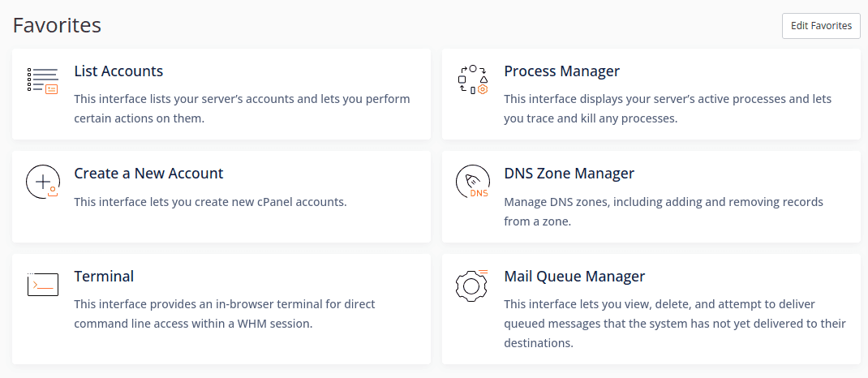Click the queued messages description text
Image resolution: width=868 pixels, height=378 pixels.
(x=674, y=324)
